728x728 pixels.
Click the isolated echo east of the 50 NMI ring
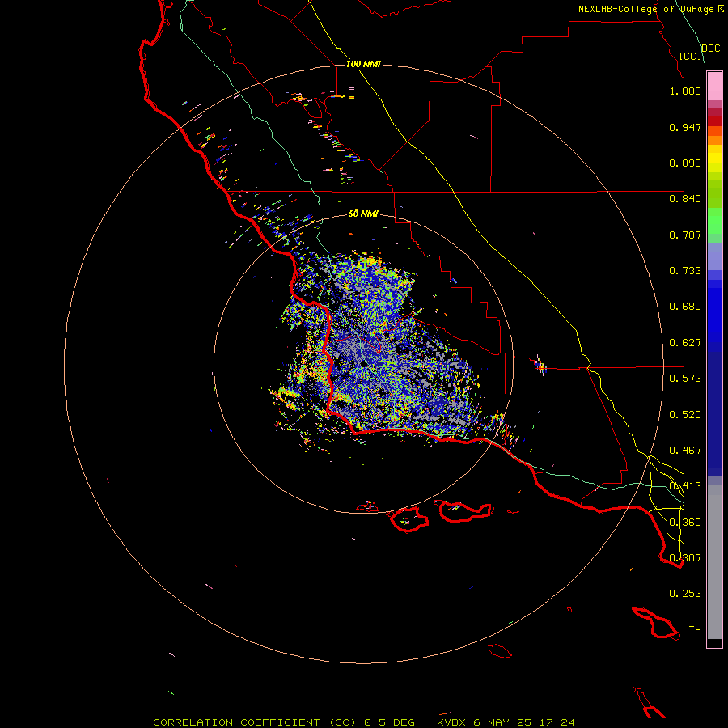(x=540, y=365)
